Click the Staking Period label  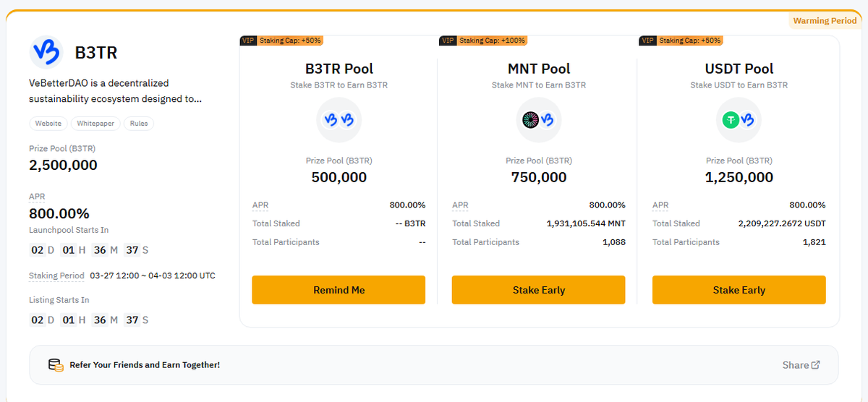coord(56,276)
